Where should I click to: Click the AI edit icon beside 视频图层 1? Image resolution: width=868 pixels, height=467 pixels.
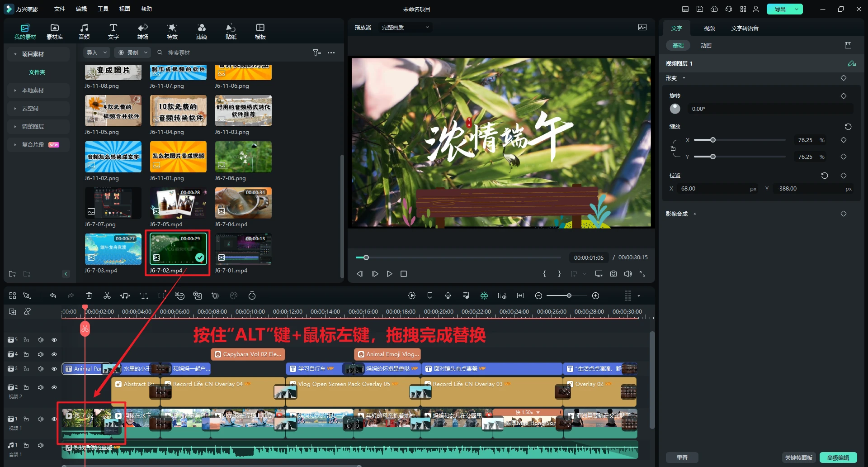coord(852,63)
